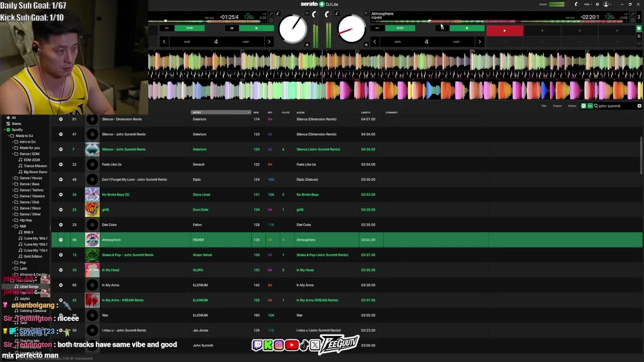Decrease right deck auto loop length
644x362 pixels.
point(374,42)
